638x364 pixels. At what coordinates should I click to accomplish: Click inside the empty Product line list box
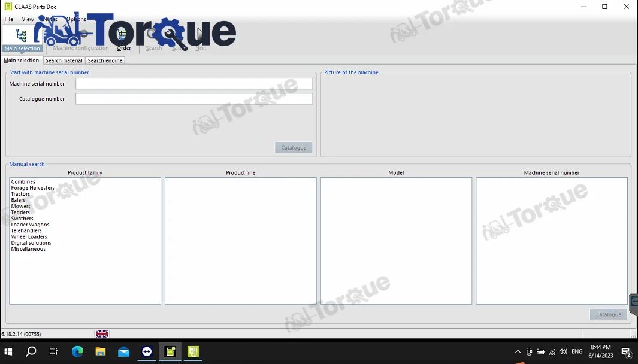[x=240, y=241]
